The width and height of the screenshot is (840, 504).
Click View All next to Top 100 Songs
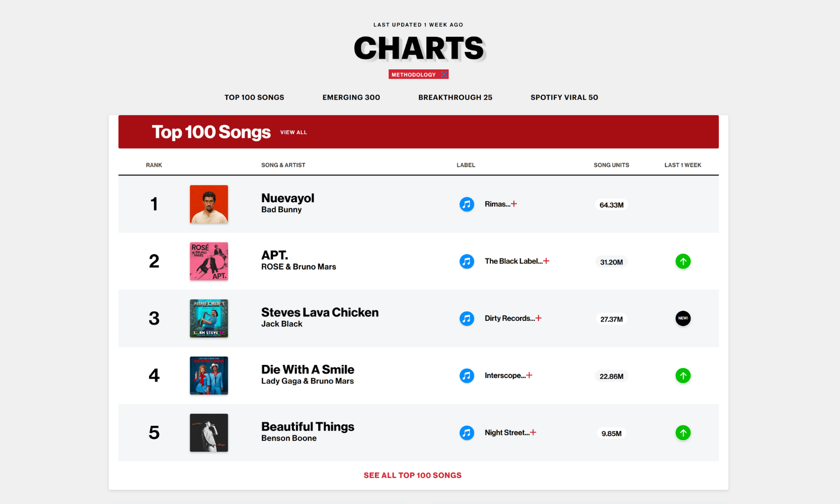click(x=293, y=132)
